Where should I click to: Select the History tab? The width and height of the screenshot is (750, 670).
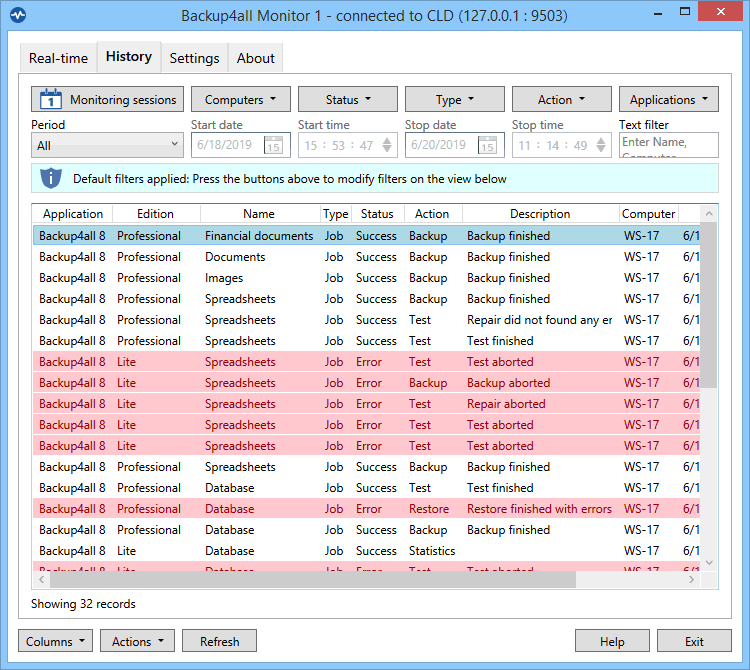(129, 56)
